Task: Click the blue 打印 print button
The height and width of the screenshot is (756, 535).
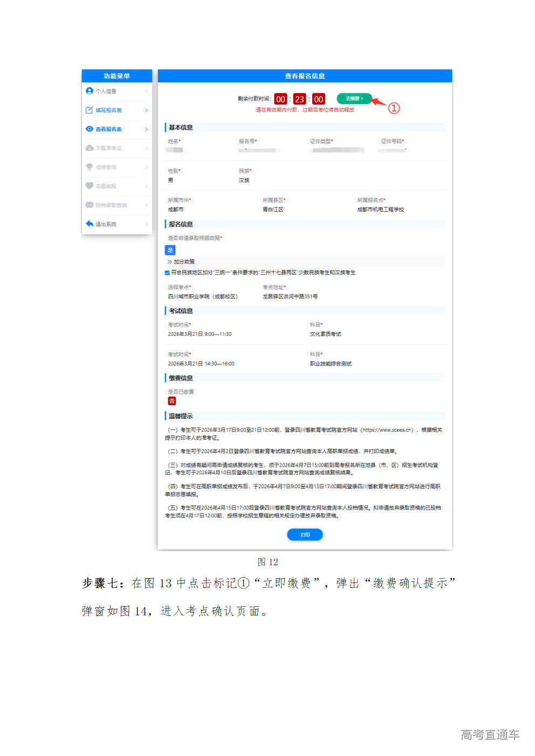Action: tap(305, 535)
